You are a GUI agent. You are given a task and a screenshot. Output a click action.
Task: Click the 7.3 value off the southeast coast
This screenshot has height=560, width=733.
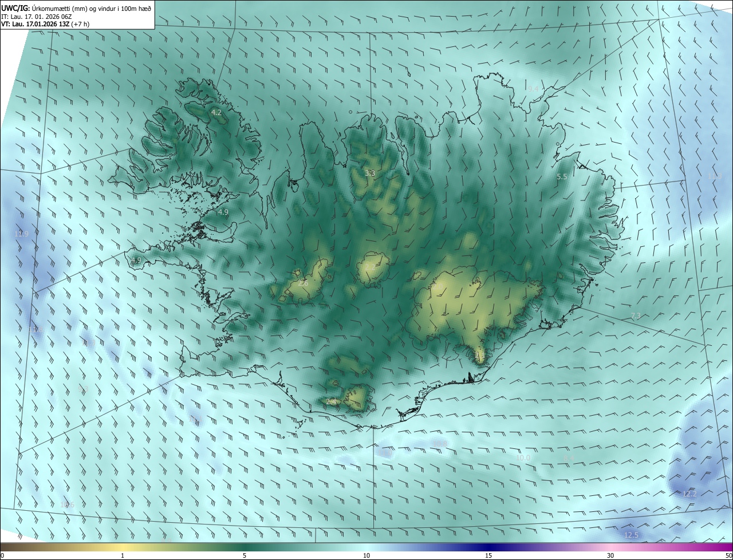pos(636,316)
